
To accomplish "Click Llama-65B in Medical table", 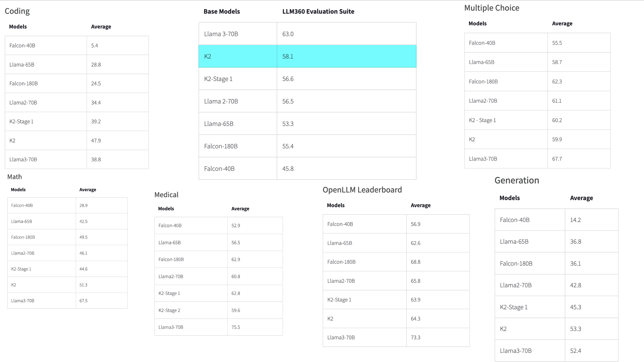I will 170,243.
